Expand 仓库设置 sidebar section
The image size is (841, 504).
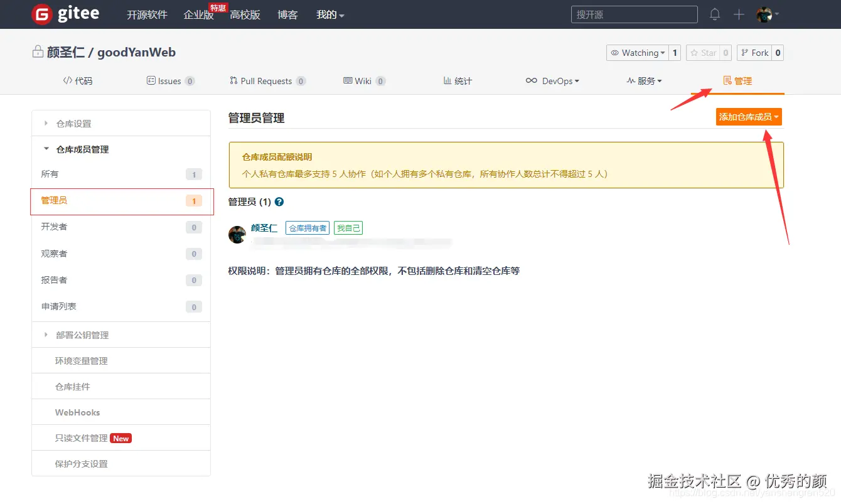pos(121,124)
